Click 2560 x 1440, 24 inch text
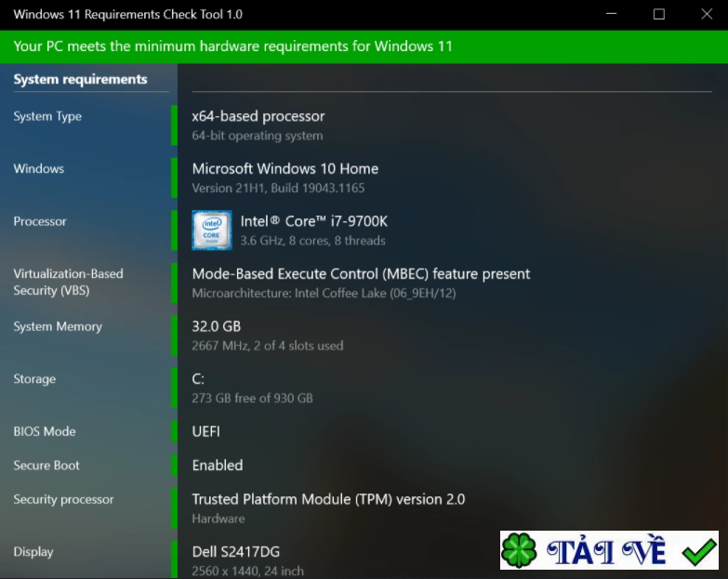 247,572
